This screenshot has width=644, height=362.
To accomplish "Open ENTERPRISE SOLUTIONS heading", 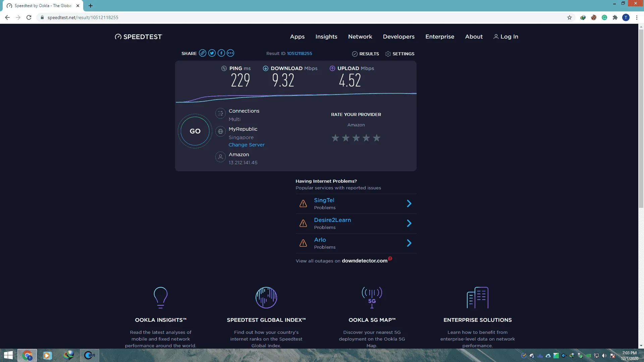I will [x=478, y=320].
